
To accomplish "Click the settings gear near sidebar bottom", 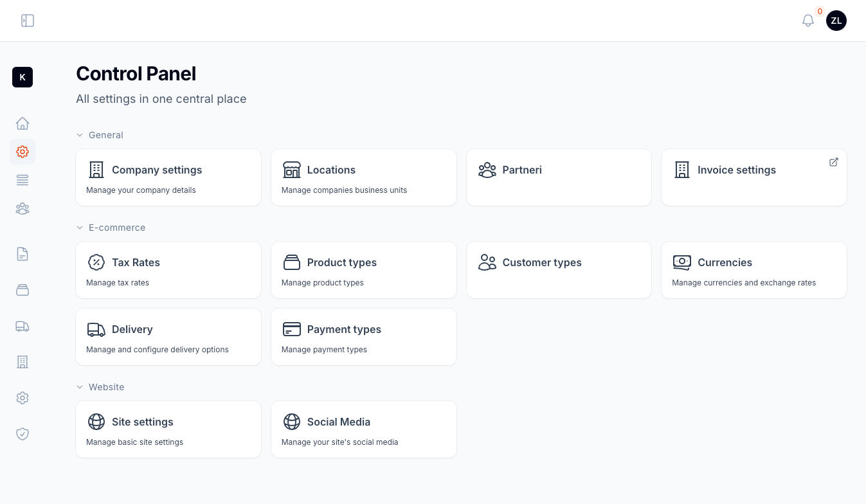I will pyautogui.click(x=23, y=398).
